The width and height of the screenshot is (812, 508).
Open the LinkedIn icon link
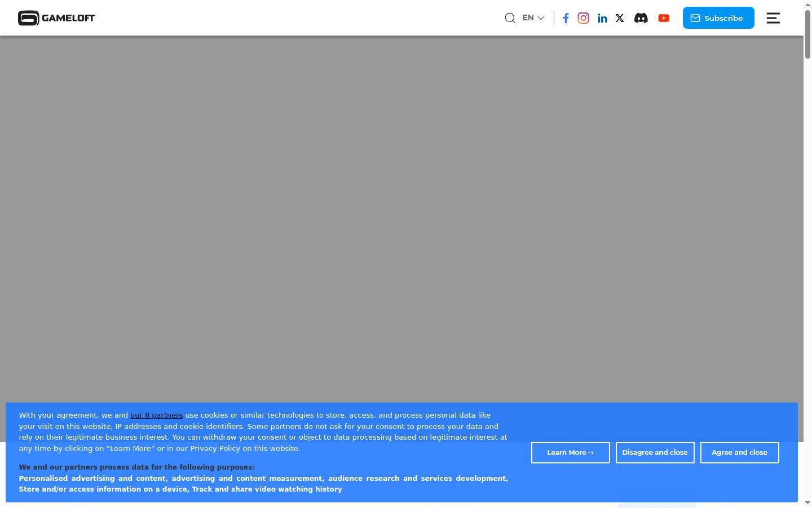pos(603,18)
